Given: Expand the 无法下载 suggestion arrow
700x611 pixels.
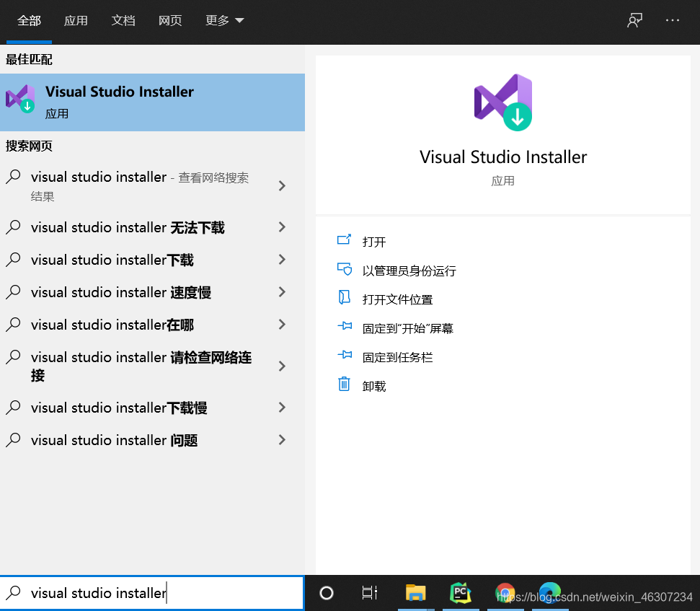Looking at the screenshot, I should coord(282,227).
